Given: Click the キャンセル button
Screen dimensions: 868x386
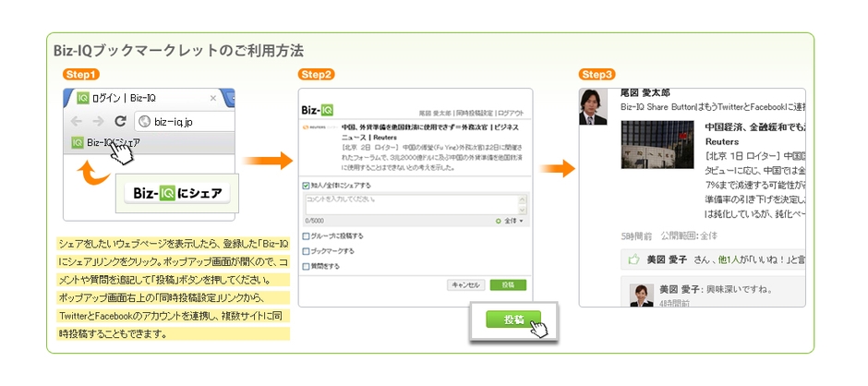Looking at the screenshot, I should point(466,284).
